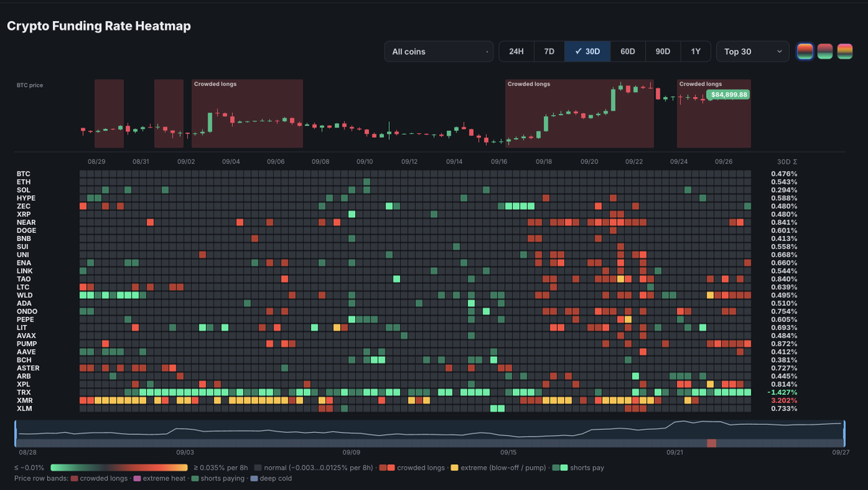Click the 08/29 date on heatmap axis
Image resolution: width=868 pixels, height=490 pixels.
[96, 162]
